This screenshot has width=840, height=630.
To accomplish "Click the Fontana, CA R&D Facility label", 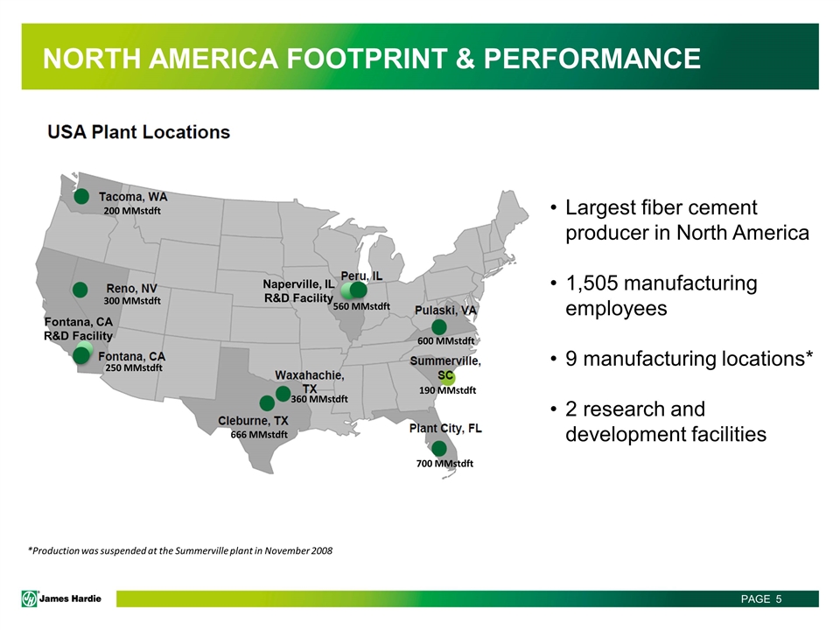I will (79, 329).
